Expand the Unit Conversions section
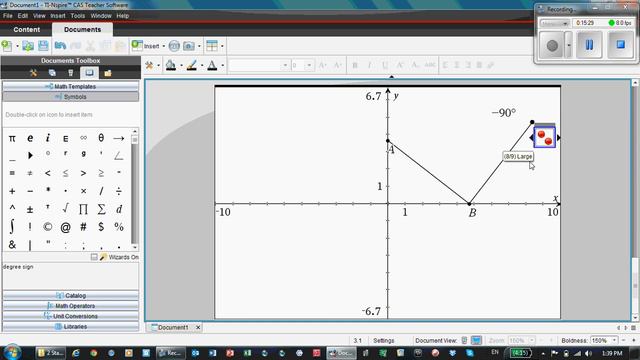640x360 pixels. coord(71,316)
